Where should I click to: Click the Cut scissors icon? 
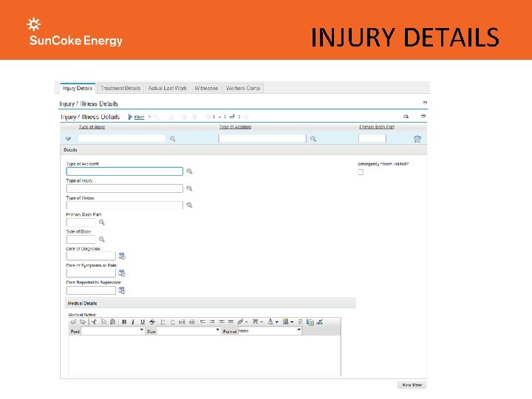click(94, 321)
